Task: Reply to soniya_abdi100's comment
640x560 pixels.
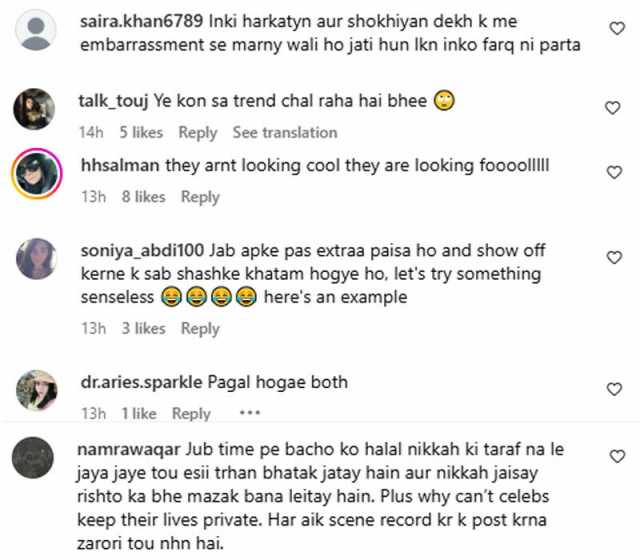Action: tap(200, 329)
